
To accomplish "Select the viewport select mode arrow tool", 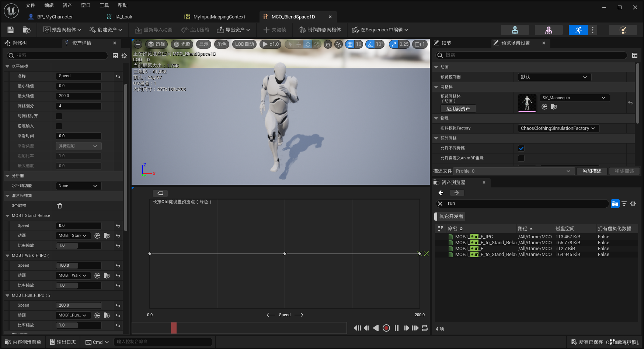I will [290, 44].
